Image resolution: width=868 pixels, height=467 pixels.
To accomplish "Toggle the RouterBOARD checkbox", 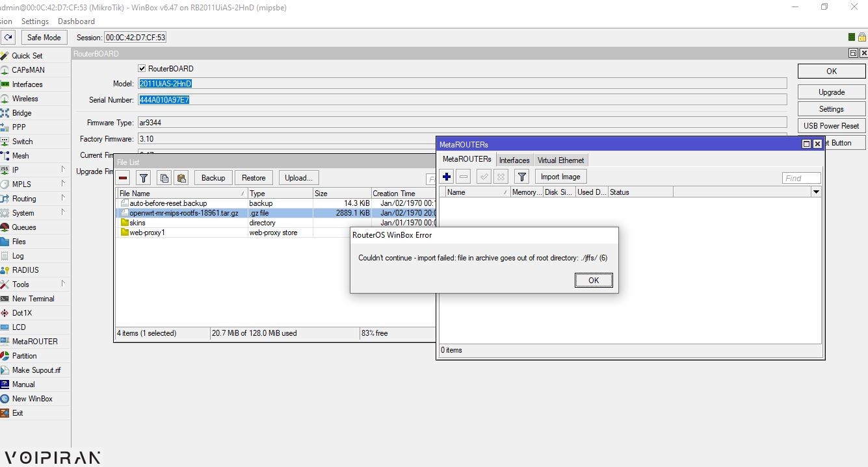I will [x=142, y=69].
